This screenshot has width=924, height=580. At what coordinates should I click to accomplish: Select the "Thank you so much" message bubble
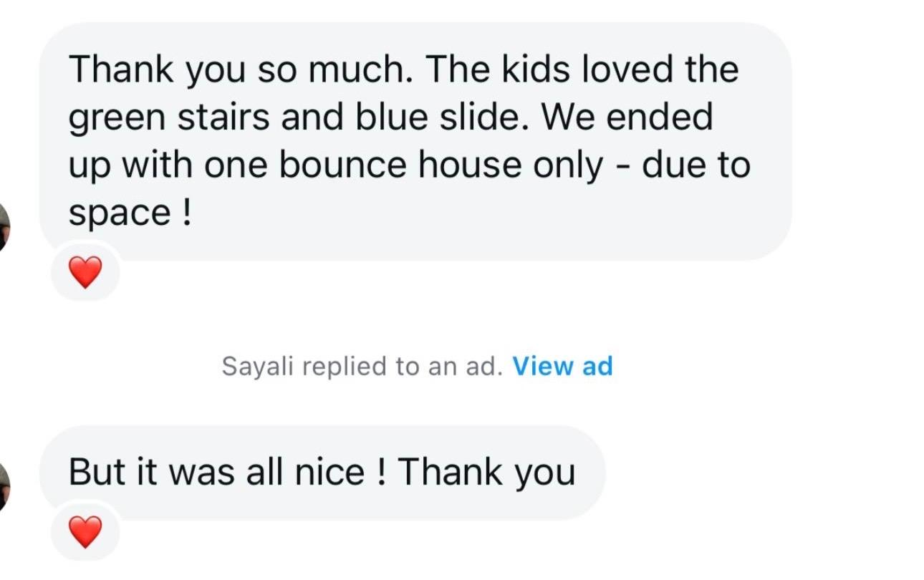coord(415,141)
